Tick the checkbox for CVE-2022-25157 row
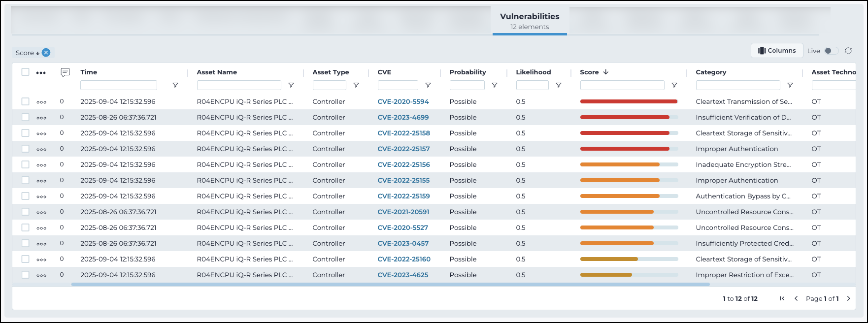 coord(26,149)
